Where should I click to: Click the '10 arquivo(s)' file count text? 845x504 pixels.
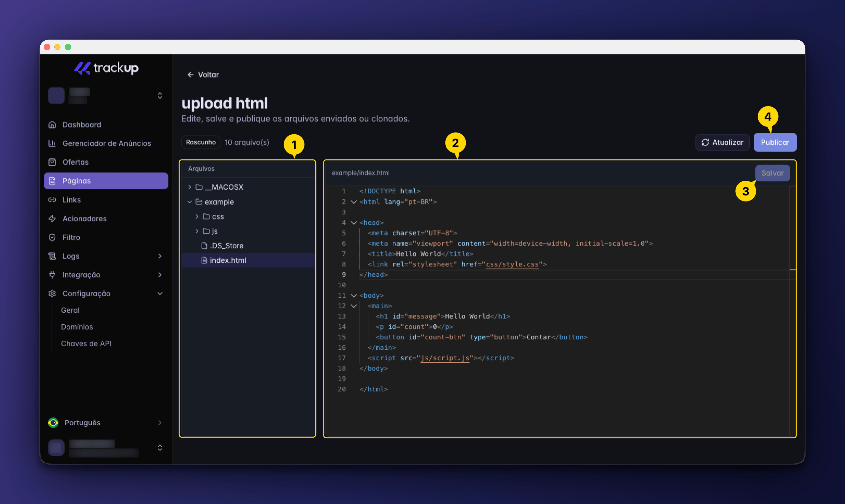[247, 142]
